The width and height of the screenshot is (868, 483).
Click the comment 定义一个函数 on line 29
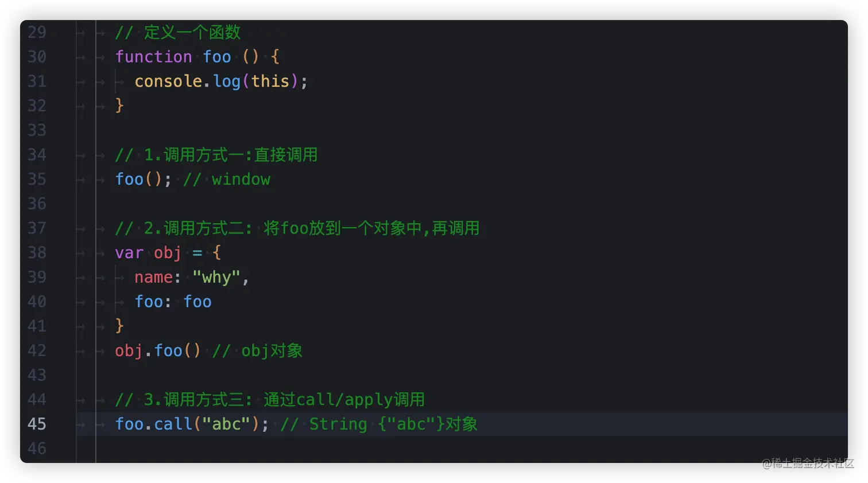tap(192, 32)
